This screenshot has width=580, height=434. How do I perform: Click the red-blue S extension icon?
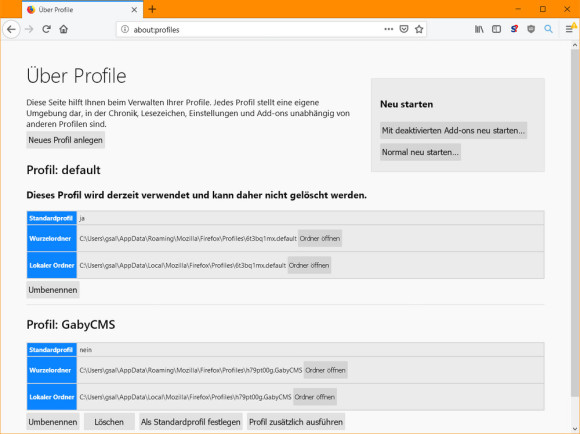coord(514,29)
